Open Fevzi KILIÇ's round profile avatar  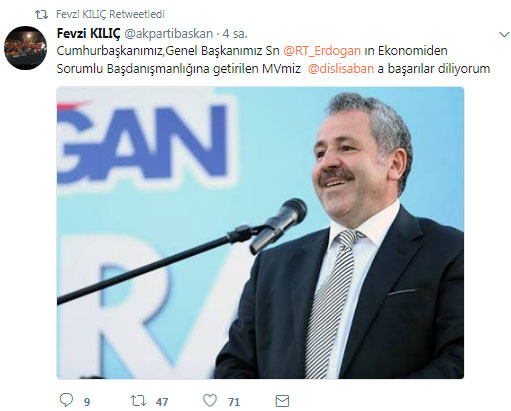25,48
